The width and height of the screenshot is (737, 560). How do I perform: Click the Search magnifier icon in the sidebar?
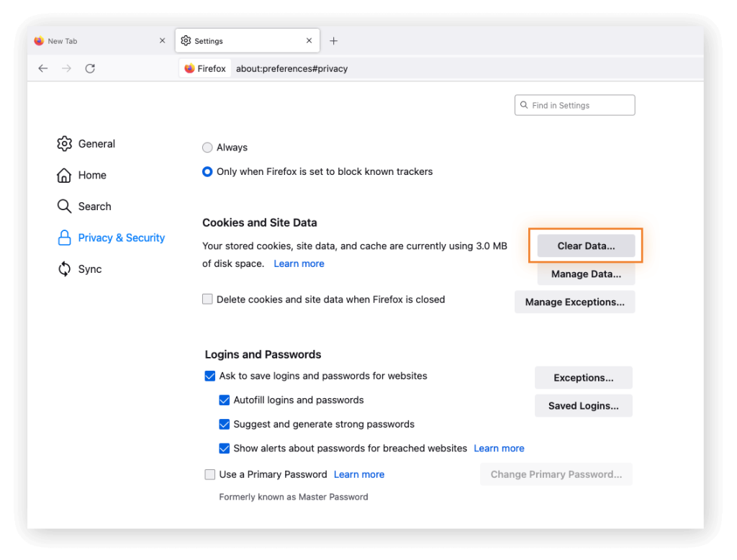[x=64, y=207]
